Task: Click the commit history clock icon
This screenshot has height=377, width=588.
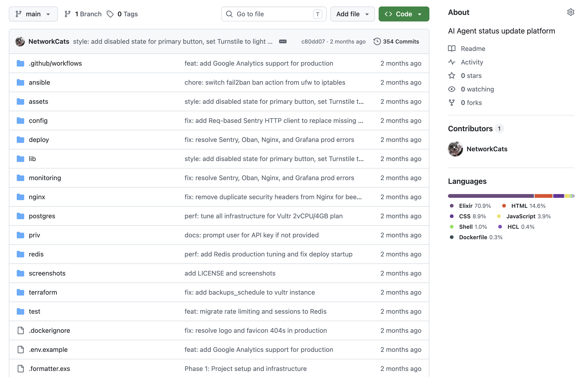Action: pos(377,41)
